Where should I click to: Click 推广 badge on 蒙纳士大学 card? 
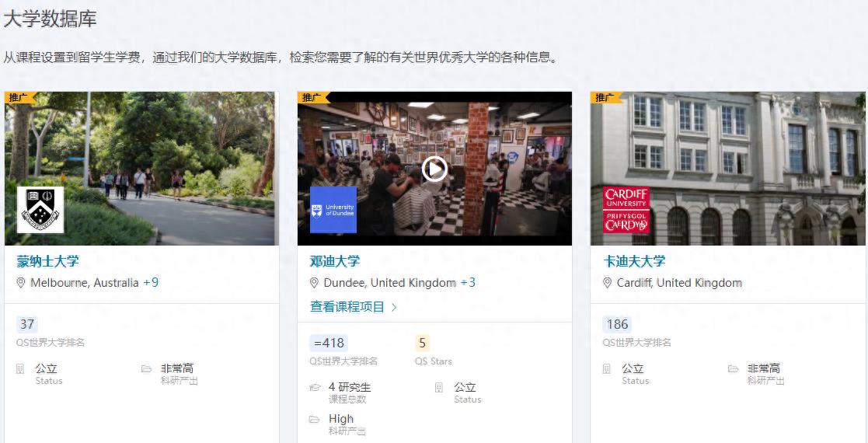click(19, 98)
